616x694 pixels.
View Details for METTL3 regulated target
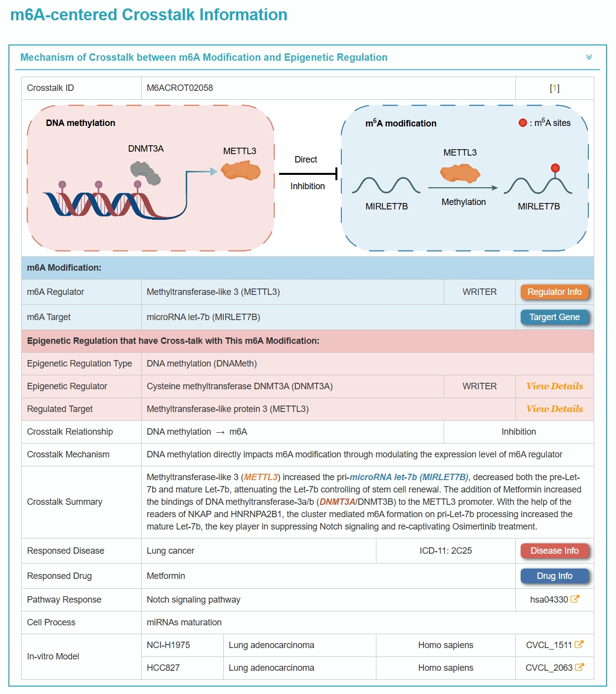pyautogui.click(x=554, y=409)
